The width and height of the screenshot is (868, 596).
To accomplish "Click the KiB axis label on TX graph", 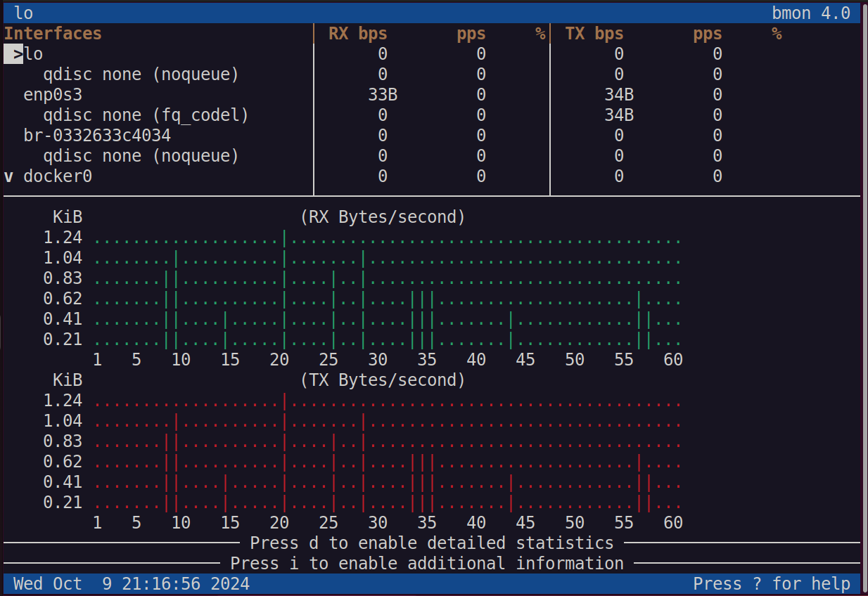I will [x=68, y=380].
